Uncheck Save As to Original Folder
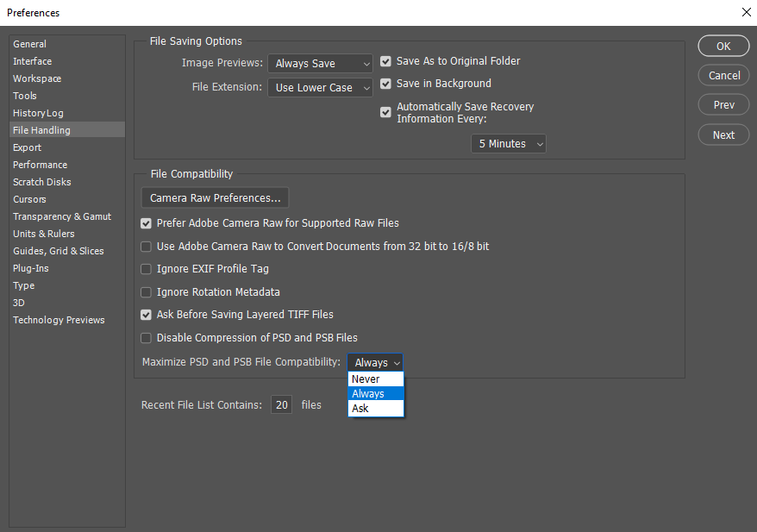Viewport: 757px width, 532px height. (385, 61)
